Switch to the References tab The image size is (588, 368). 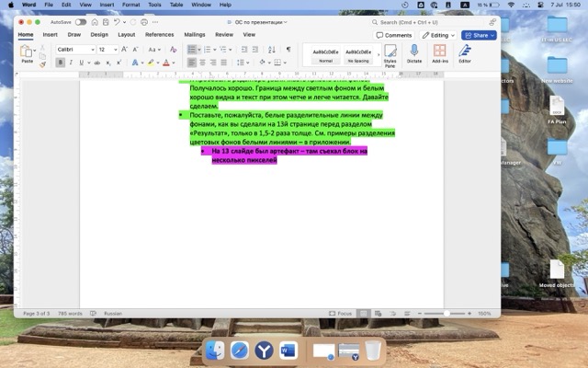(x=159, y=34)
